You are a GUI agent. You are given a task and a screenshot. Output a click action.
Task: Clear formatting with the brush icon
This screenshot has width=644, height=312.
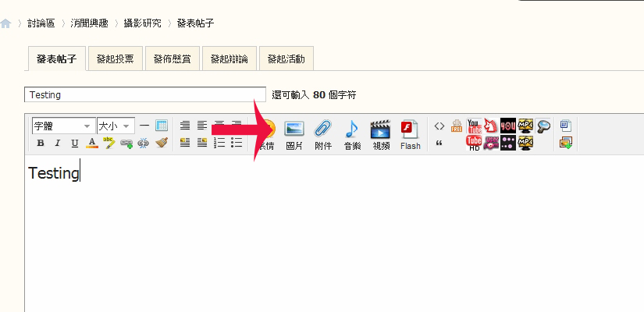[162, 143]
